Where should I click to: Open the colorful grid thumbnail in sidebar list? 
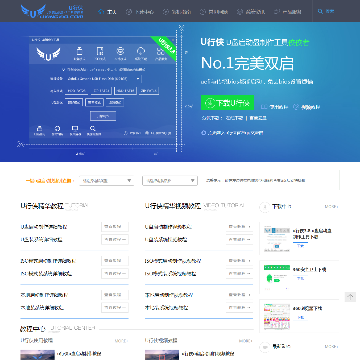(277, 316)
